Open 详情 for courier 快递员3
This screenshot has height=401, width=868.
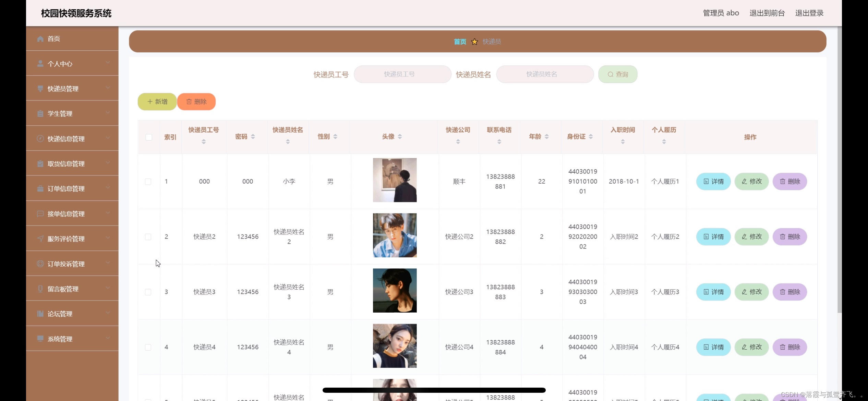click(713, 292)
